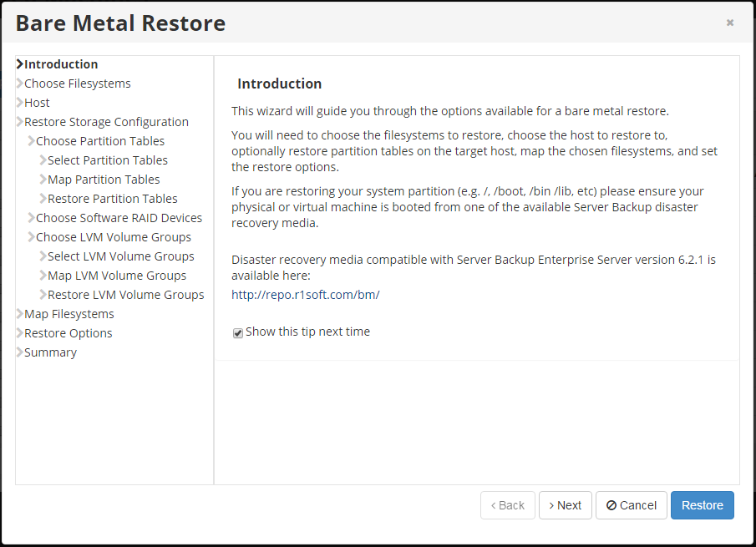Image resolution: width=756 pixels, height=547 pixels.
Task: Close the Bare Metal Restore dialog
Action: point(730,23)
